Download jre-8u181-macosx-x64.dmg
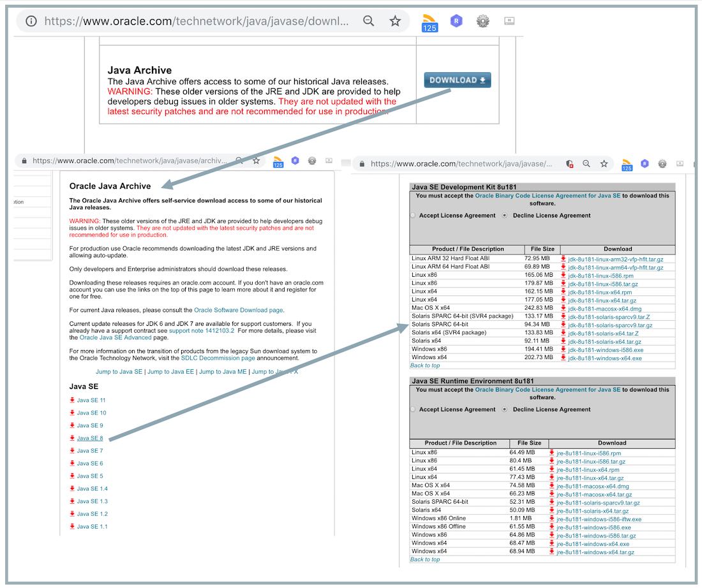 click(593, 487)
